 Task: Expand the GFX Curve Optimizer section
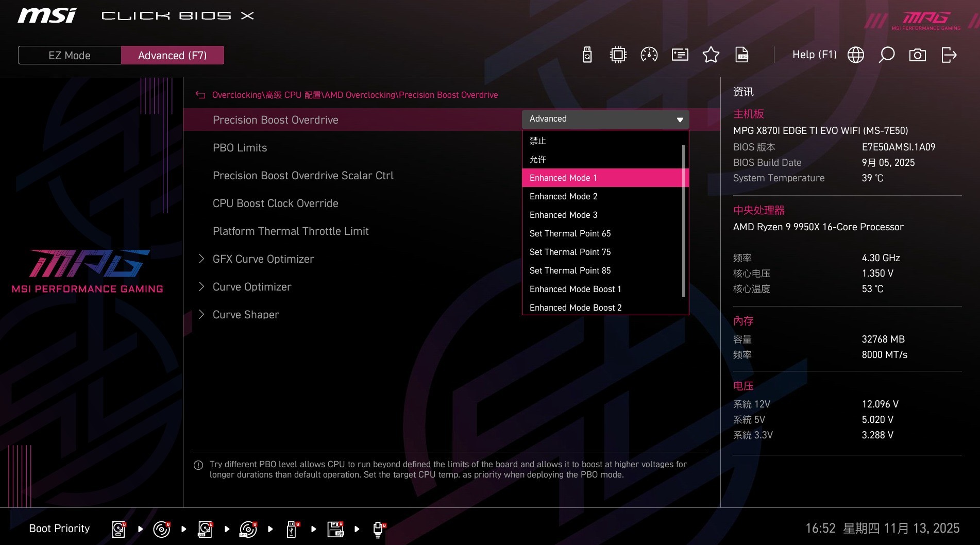[263, 259]
